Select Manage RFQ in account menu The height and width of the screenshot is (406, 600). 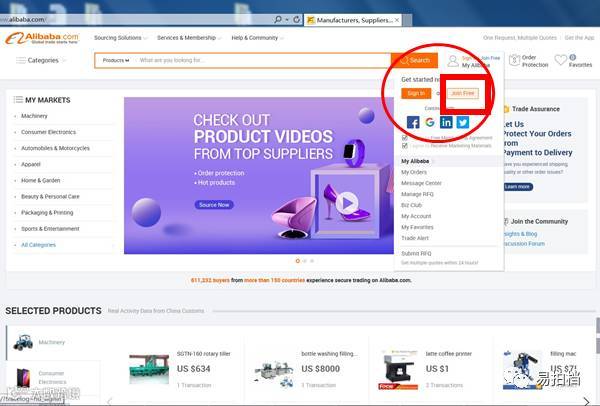[x=417, y=194]
